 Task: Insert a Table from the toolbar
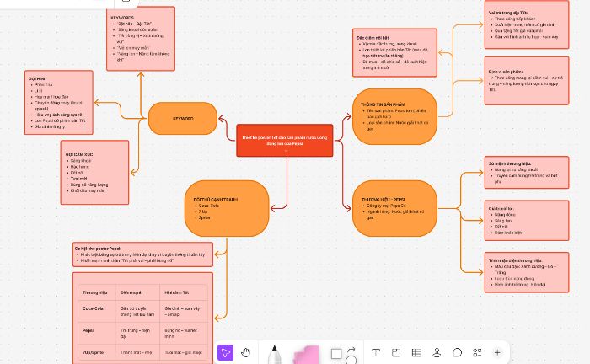coord(416,353)
